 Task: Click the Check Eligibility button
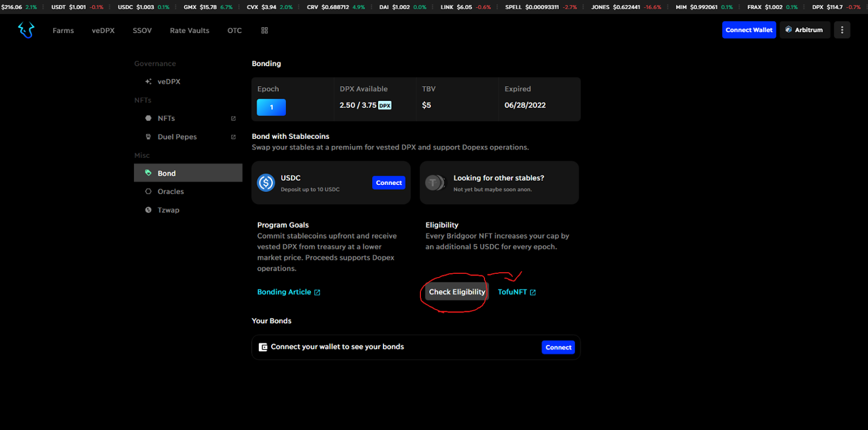click(x=457, y=292)
